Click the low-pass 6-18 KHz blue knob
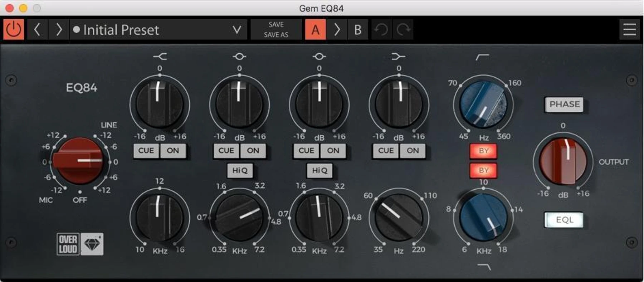644x282 pixels. [484, 217]
